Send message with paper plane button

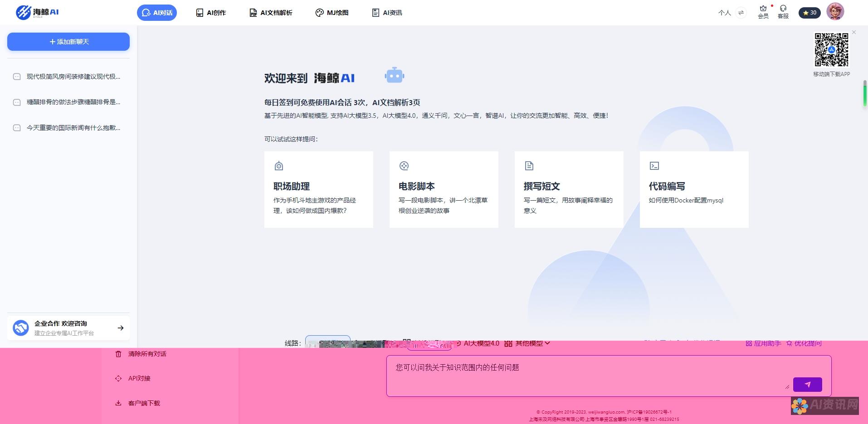click(x=808, y=384)
